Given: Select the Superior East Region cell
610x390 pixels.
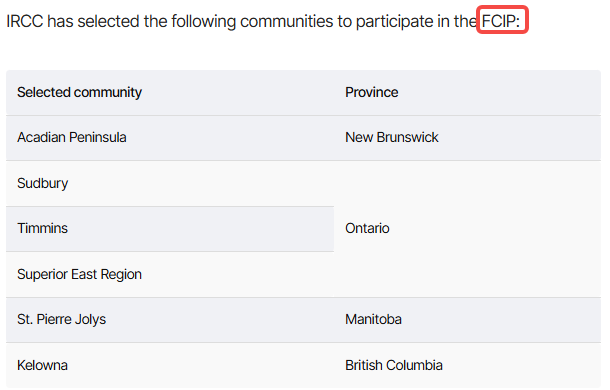Looking at the screenshot, I should pyautogui.click(x=170, y=274).
